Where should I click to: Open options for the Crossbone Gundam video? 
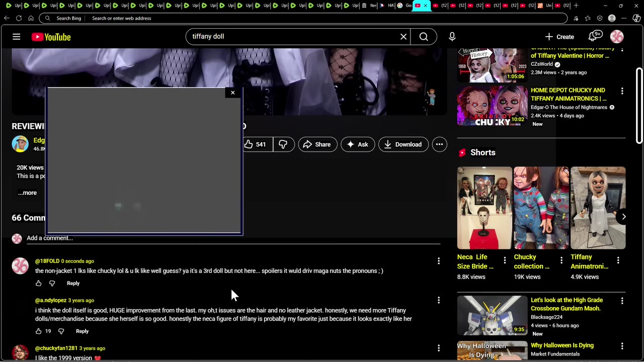click(622, 301)
